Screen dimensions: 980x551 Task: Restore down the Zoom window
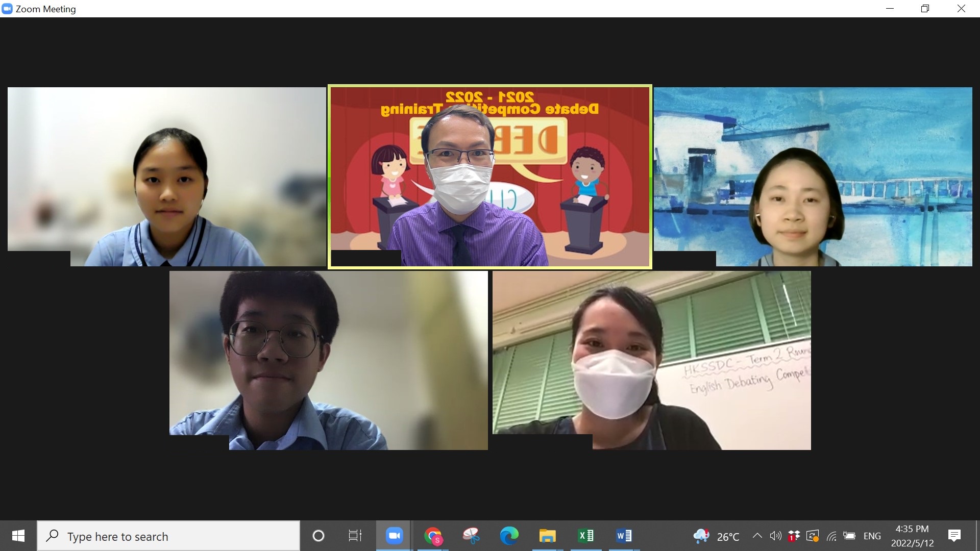coord(925,9)
